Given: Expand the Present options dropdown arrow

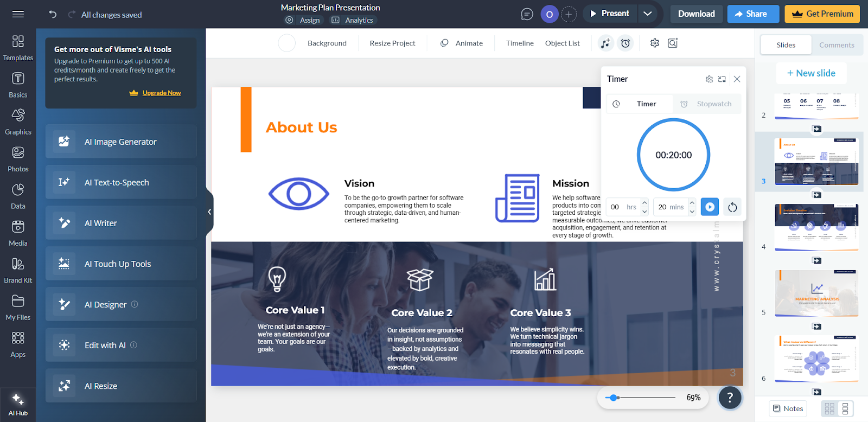Looking at the screenshot, I should 647,14.
